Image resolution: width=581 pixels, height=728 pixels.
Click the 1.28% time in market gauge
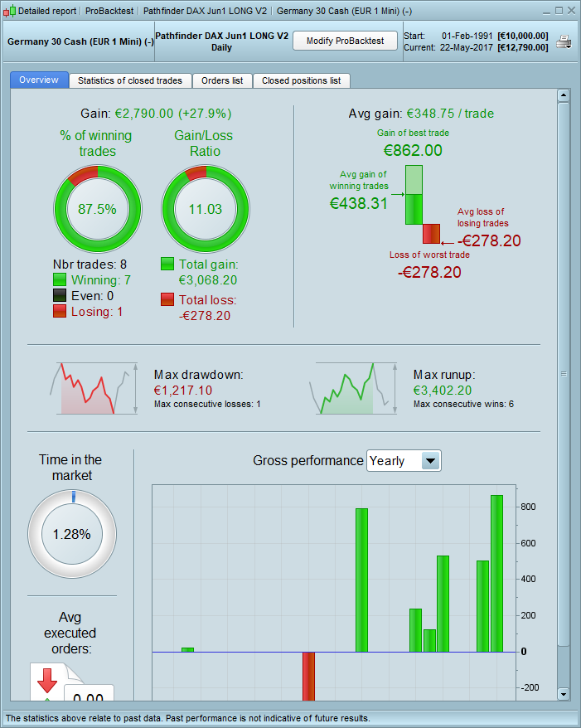pyautogui.click(x=72, y=534)
